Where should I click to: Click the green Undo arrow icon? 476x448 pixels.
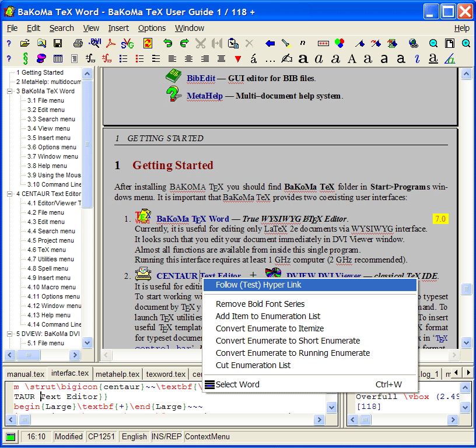point(168,43)
